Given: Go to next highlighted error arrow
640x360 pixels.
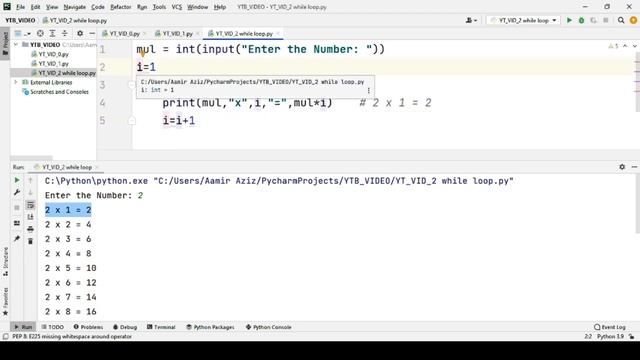Looking at the screenshot, I should (x=634, y=46).
